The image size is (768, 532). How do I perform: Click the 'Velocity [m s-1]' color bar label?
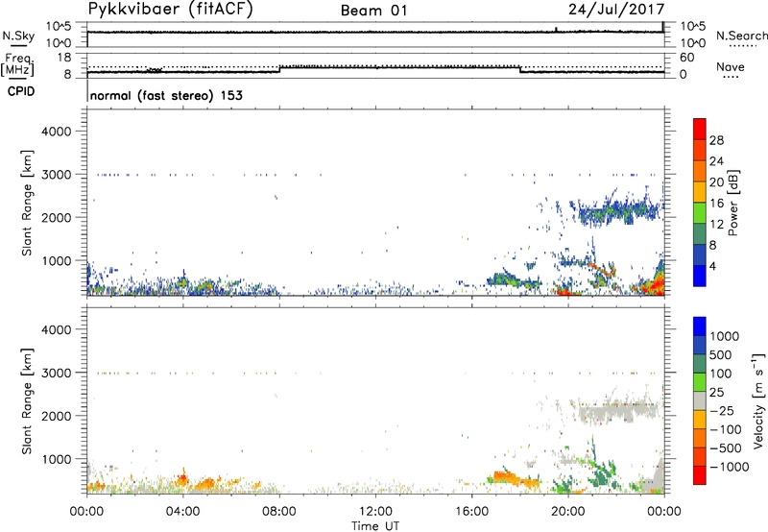758,400
